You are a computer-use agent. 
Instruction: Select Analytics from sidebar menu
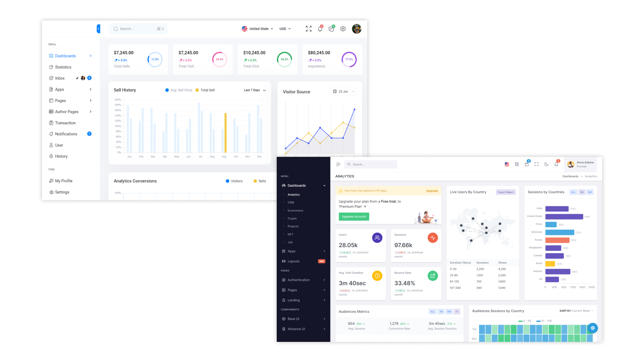tap(293, 194)
